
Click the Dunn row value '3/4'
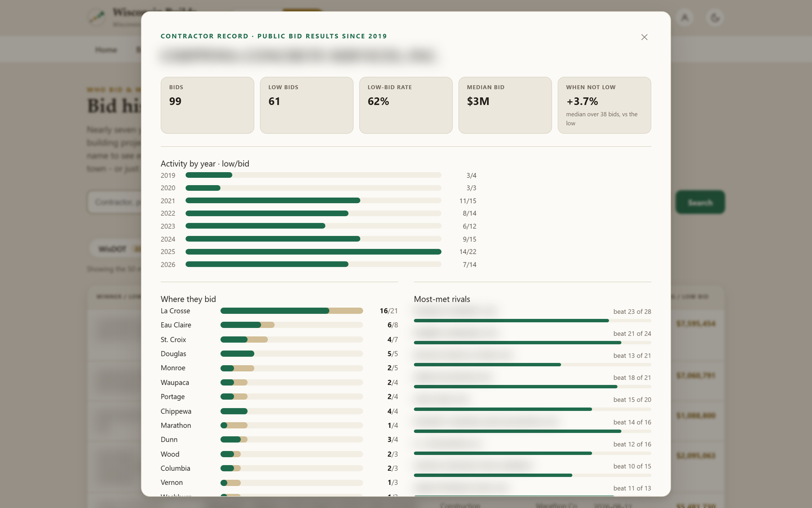pyautogui.click(x=392, y=440)
